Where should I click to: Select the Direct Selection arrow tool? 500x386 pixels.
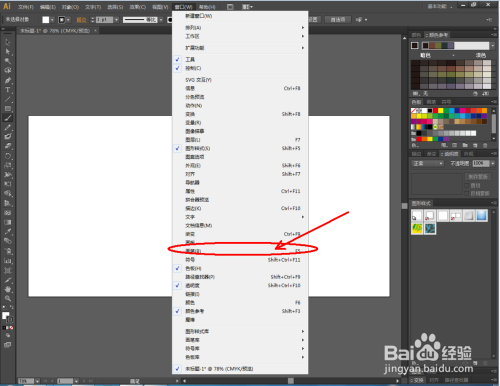(x=8, y=52)
